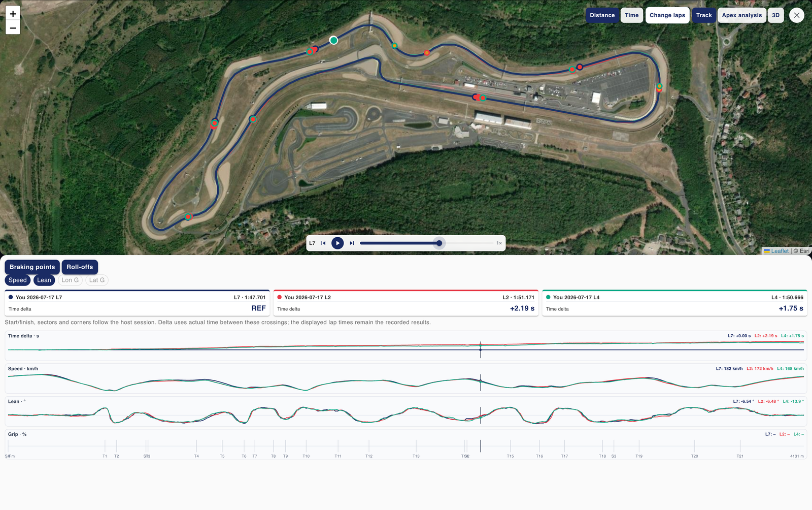This screenshot has width=812, height=510.
Task: Toggle Braking points markers
Action: [x=32, y=267]
